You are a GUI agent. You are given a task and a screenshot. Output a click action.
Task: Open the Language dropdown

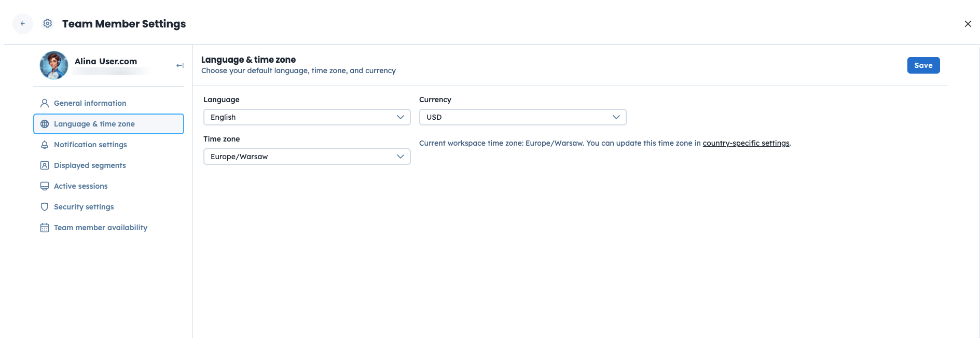point(307,117)
